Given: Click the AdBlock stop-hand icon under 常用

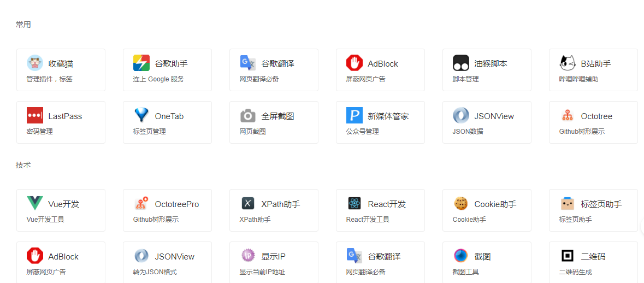Looking at the screenshot, I should [x=355, y=63].
